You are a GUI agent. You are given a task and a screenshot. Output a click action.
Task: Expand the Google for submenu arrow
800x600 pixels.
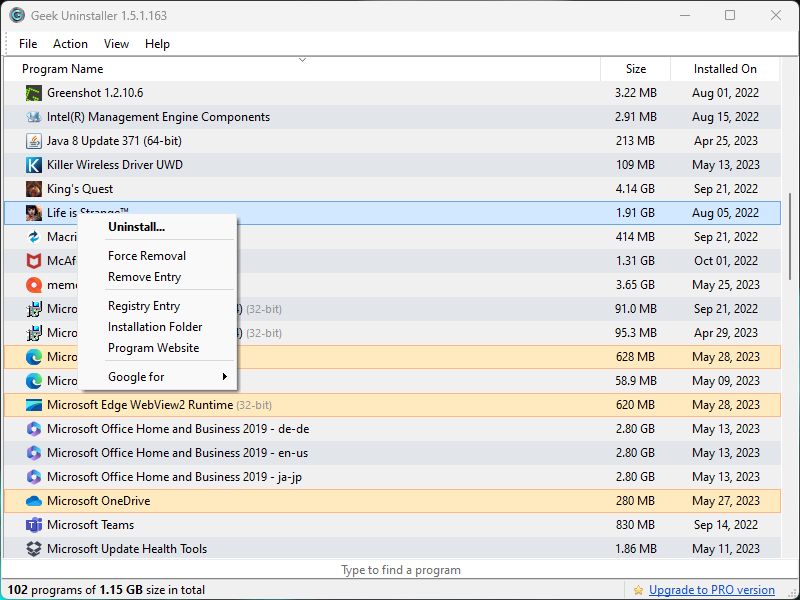click(x=224, y=377)
